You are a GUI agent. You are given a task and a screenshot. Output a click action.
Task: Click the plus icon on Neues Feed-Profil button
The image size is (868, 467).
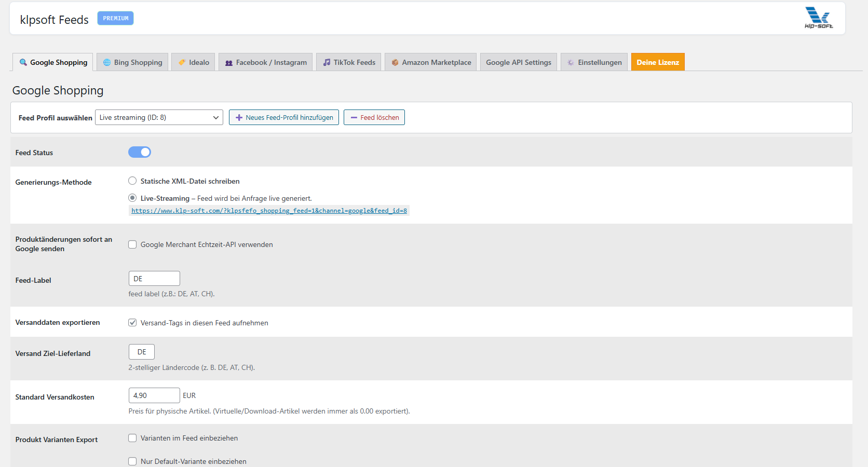[x=239, y=118]
